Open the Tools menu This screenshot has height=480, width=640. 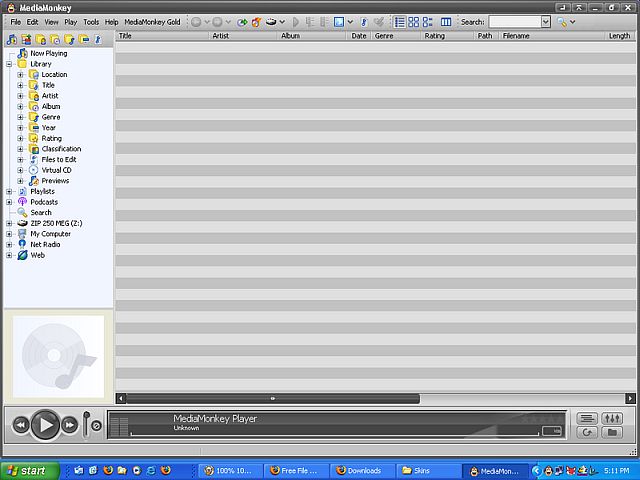(91, 22)
